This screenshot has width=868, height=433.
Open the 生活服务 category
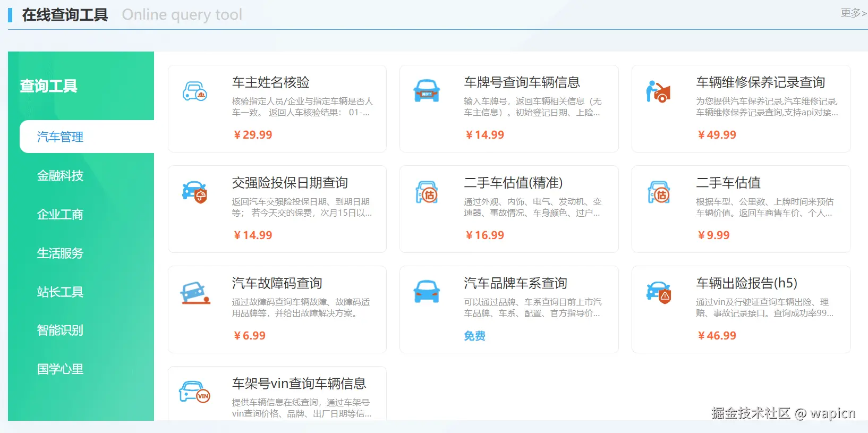click(x=60, y=253)
